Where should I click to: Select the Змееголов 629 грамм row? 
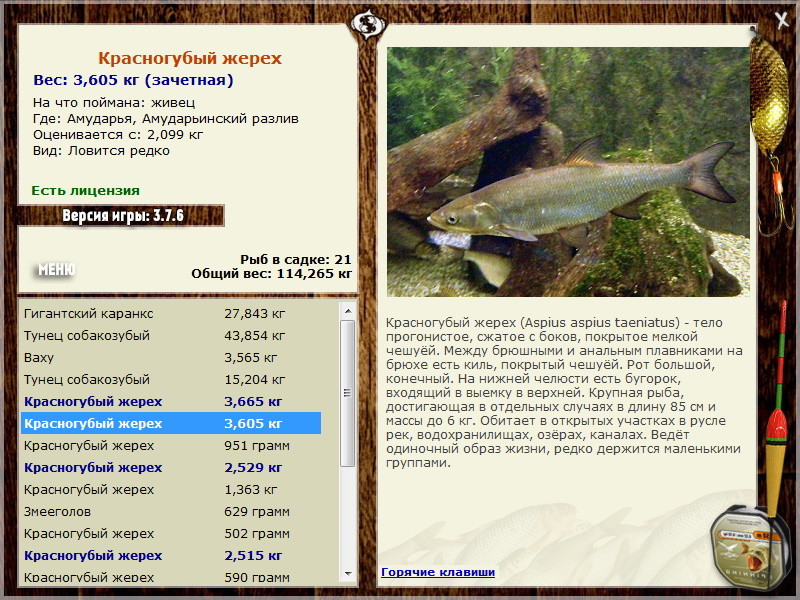(171, 511)
